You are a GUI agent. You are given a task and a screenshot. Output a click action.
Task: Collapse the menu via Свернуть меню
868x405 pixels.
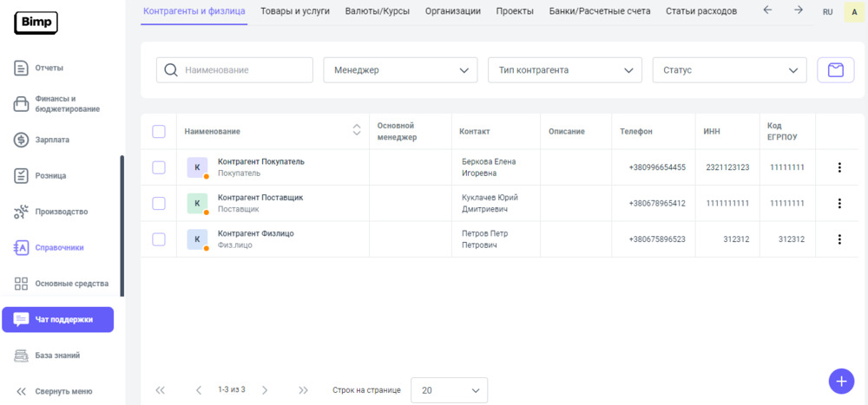[54, 391]
